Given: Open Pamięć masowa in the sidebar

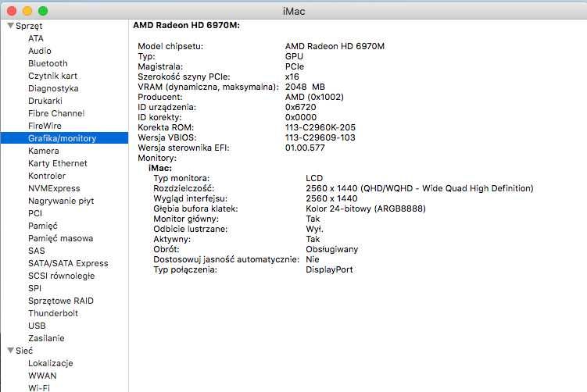Looking at the screenshot, I should coord(61,238).
